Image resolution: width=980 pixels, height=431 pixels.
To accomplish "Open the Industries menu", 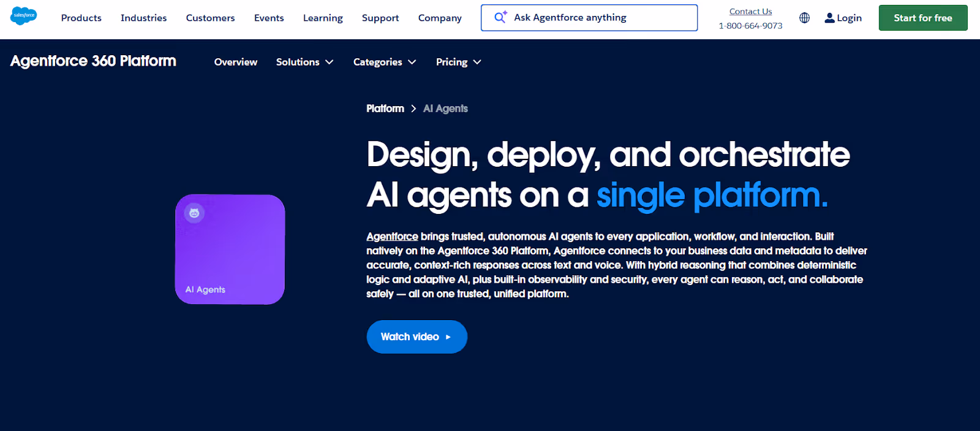I will coord(144,18).
